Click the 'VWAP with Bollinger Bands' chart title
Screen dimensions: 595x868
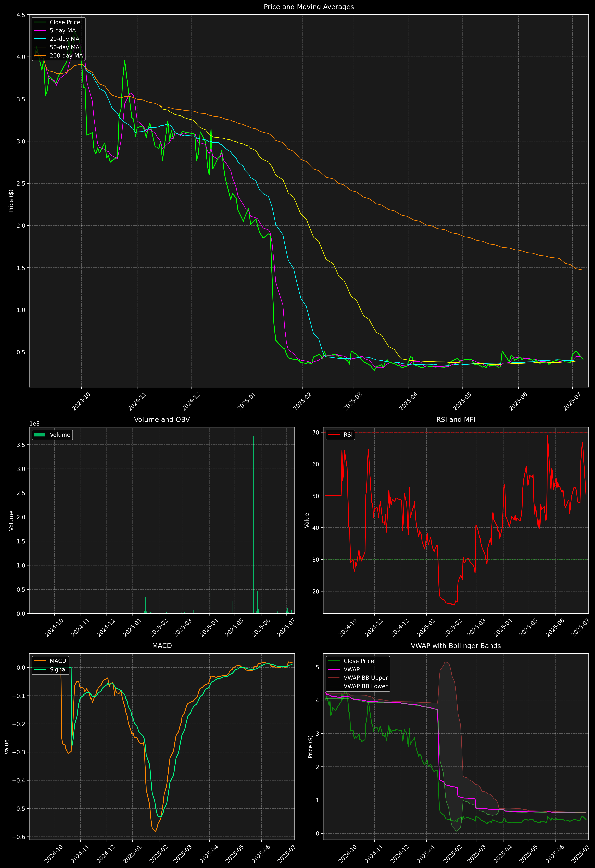[x=456, y=646]
